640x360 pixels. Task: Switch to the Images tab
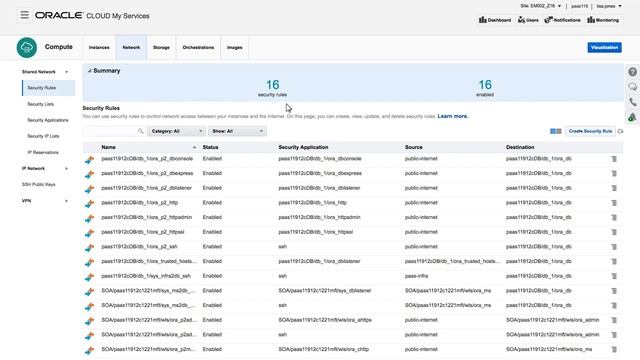(x=235, y=47)
